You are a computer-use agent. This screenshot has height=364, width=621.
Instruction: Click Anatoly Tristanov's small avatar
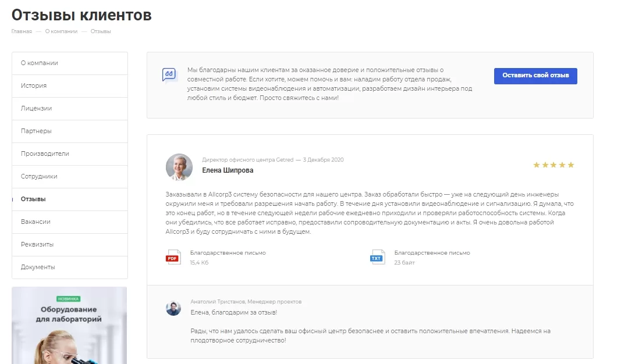[x=173, y=308]
